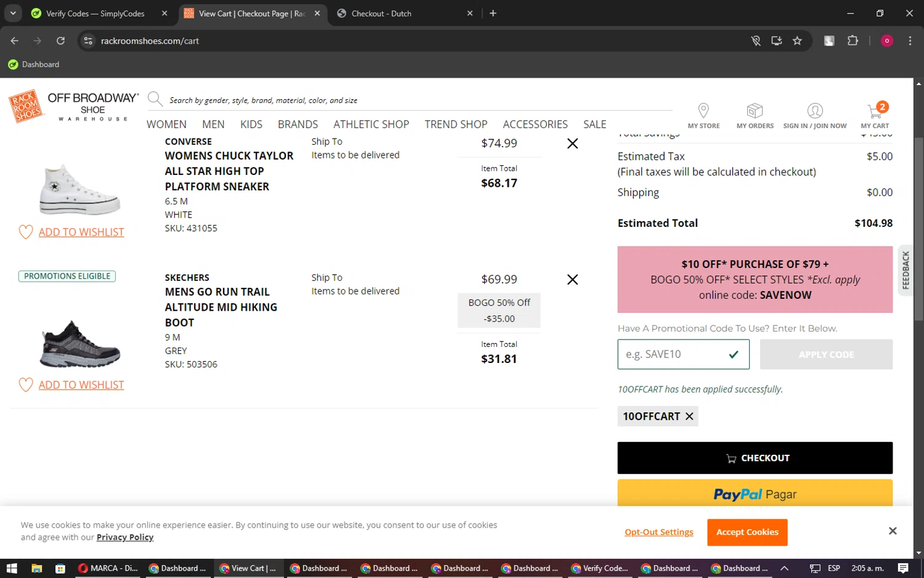The width and height of the screenshot is (924, 578).
Task: Click heart icon for Skechers wishlist
Action: pyautogui.click(x=26, y=385)
